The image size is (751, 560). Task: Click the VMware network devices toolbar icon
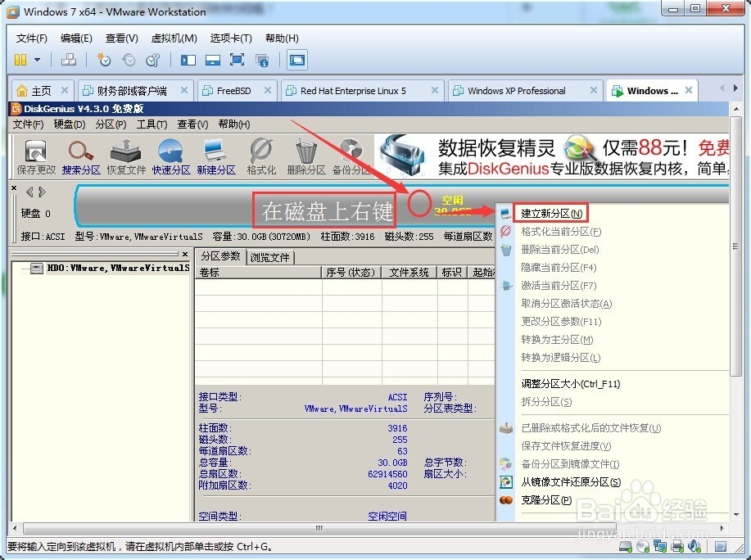click(69, 60)
